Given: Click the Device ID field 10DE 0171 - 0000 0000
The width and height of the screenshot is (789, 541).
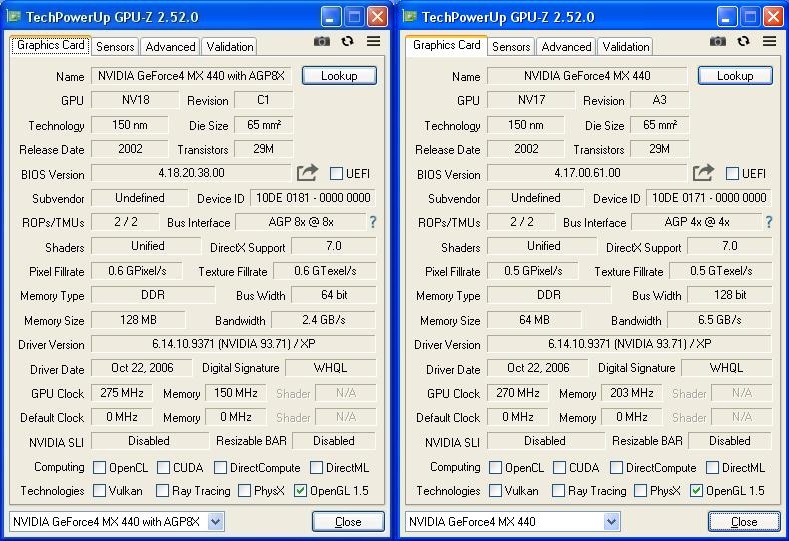Looking at the screenshot, I should pyautogui.click(x=709, y=197).
